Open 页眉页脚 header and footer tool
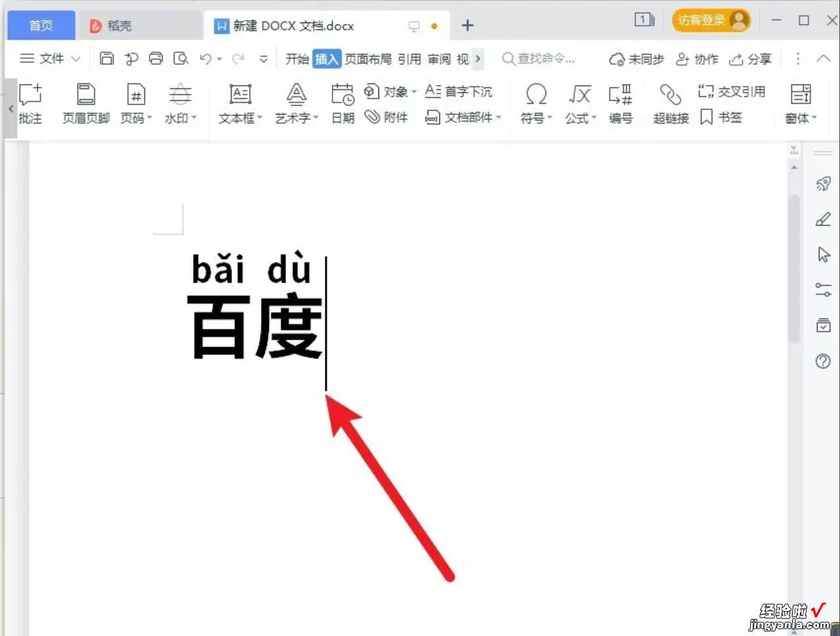This screenshot has width=840, height=636. (86, 104)
